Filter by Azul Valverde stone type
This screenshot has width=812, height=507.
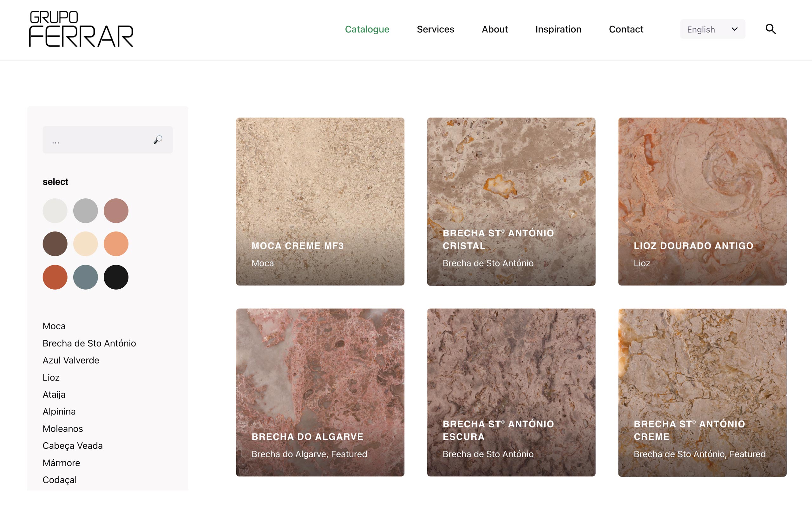[x=71, y=360]
